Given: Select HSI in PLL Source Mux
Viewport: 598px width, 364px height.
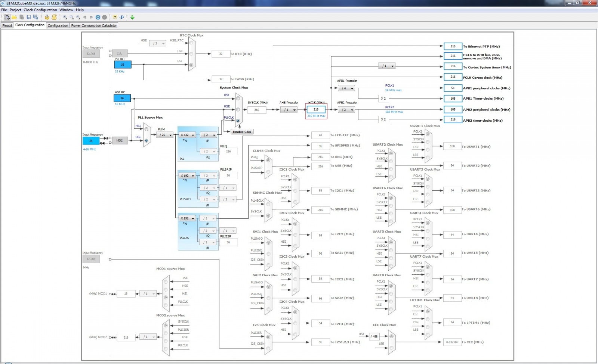Looking at the screenshot, I should [147, 129].
